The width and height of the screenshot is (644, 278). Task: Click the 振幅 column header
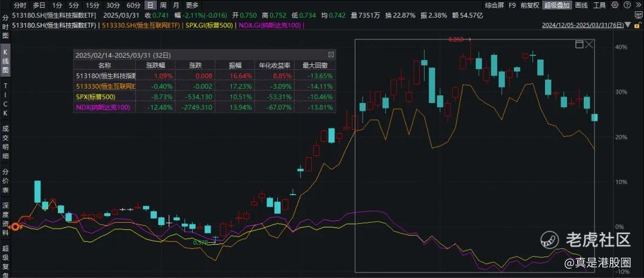[x=235, y=65]
